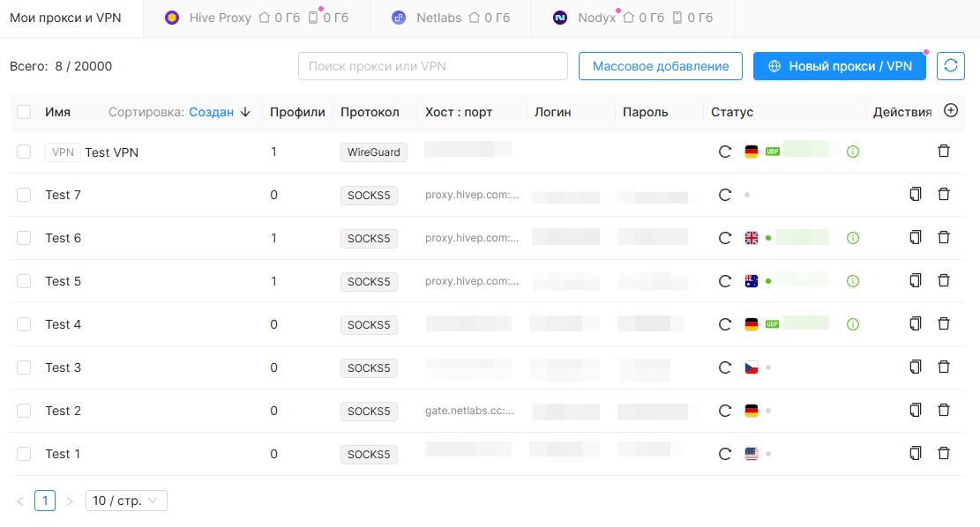Click the Массовое добавление button
Viewport: 980px width, 527px height.
(661, 66)
